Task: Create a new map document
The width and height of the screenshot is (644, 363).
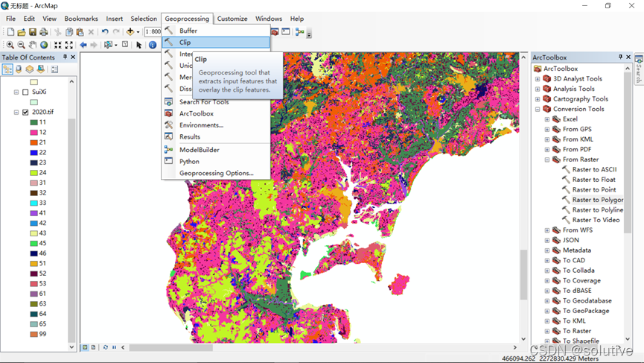Action: pyautogui.click(x=10, y=31)
